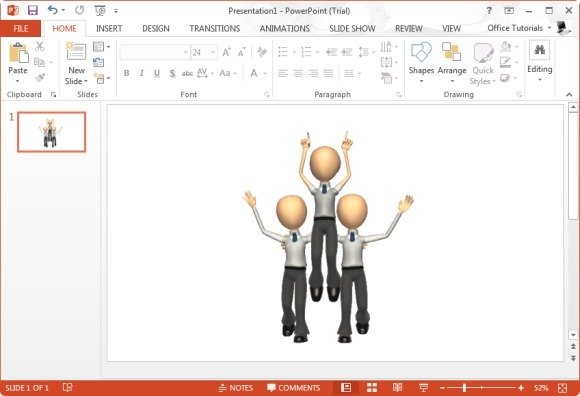Click the Paste button
The width and height of the screenshot is (580, 396).
click(18, 63)
